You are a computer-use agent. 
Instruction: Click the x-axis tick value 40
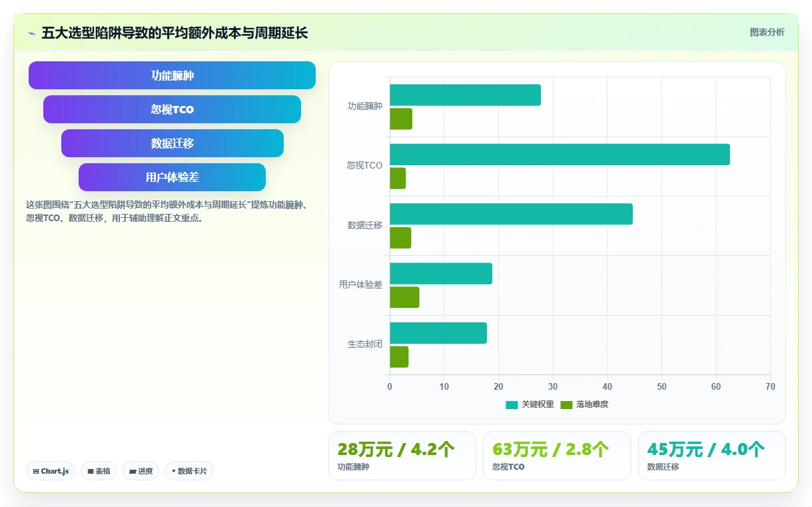[608, 386]
